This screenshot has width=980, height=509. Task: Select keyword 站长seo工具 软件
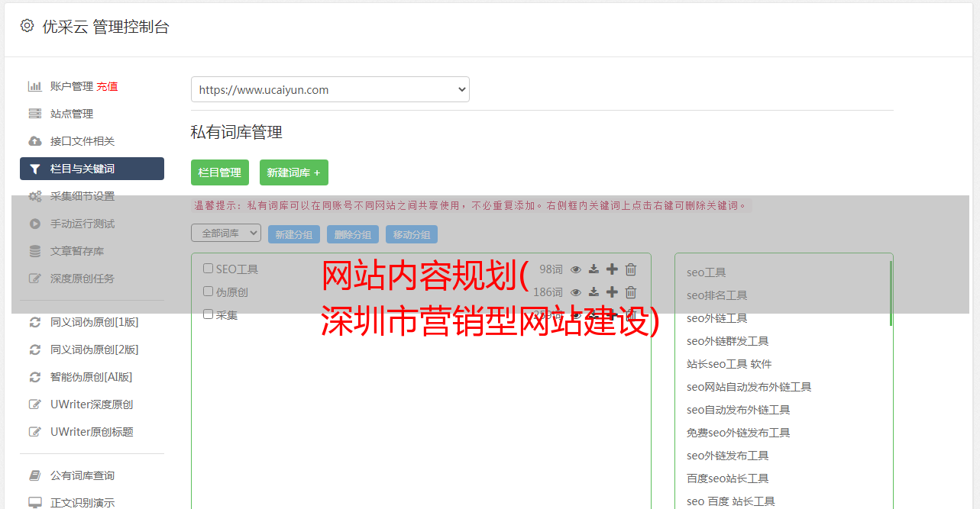point(729,364)
